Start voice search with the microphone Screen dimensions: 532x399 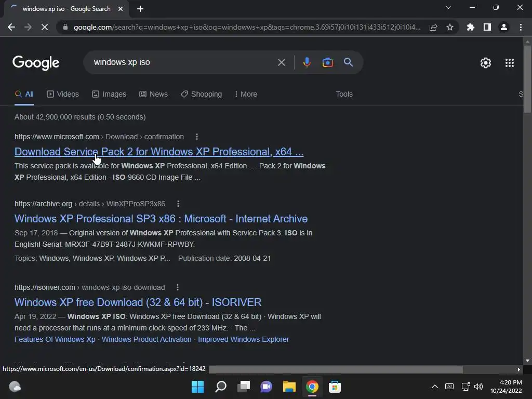[x=307, y=62]
